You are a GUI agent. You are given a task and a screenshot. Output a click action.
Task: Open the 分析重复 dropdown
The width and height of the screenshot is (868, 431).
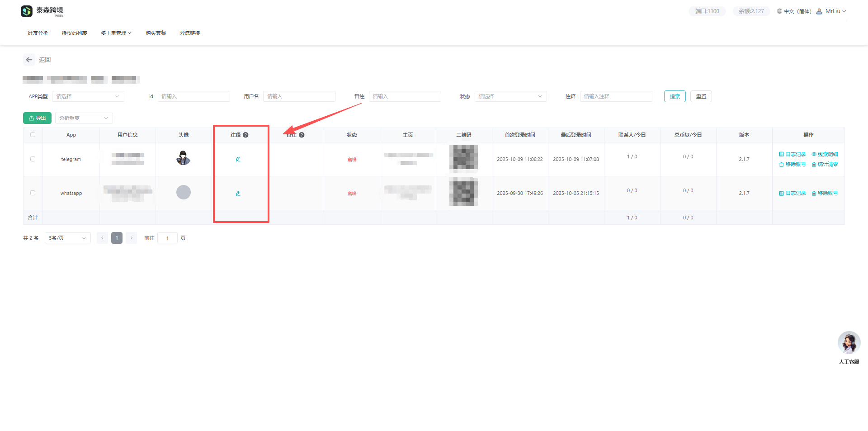pyautogui.click(x=84, y=118)
